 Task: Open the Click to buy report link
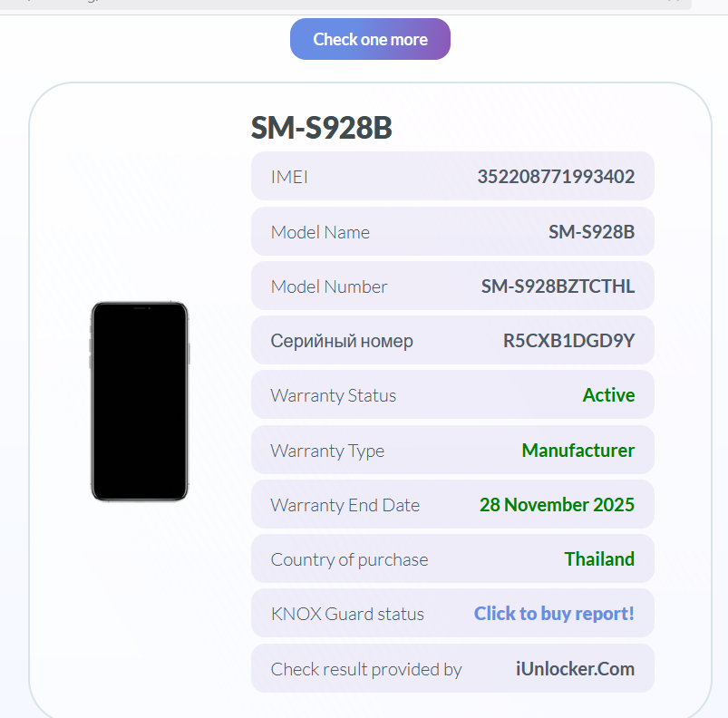tap(554, 613)
